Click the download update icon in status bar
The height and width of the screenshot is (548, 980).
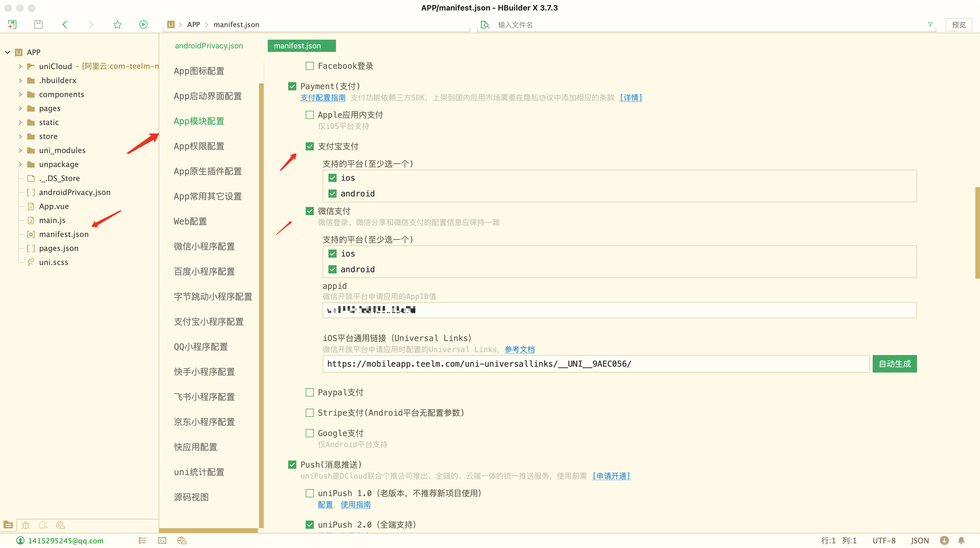[944, 540]
